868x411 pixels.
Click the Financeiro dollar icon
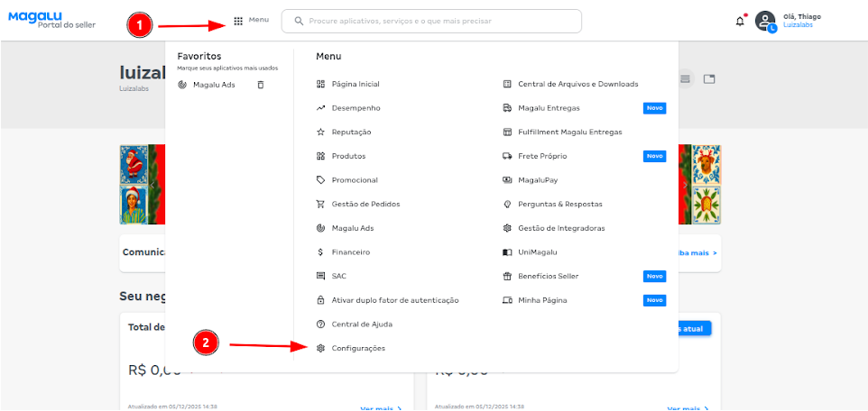click(x=320, y=251)
